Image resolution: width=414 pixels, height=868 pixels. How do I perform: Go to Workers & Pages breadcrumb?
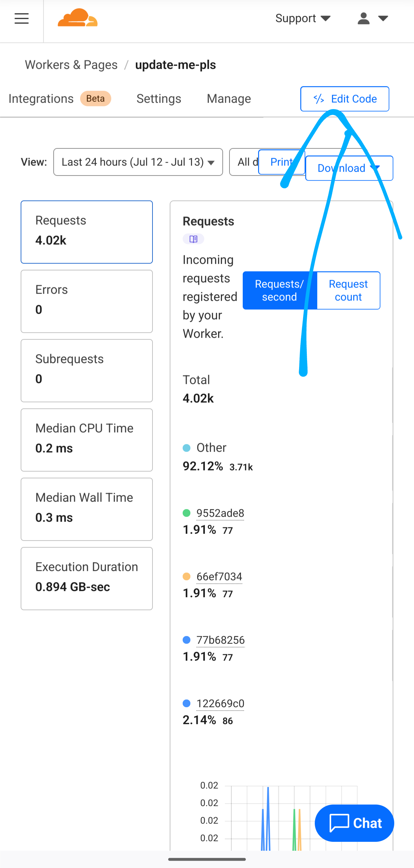click(x=71, y=65)
